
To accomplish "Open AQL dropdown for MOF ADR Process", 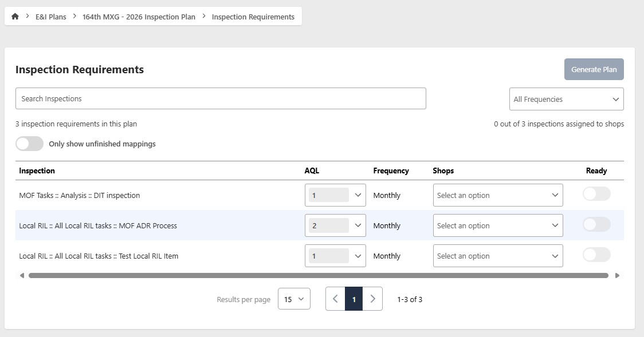I will [x=335, y=225].
